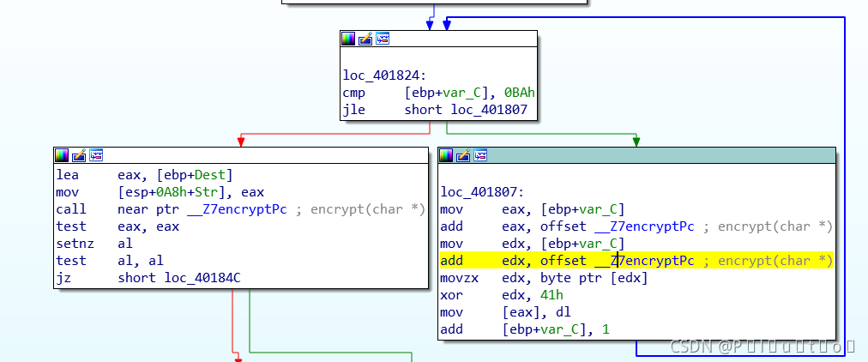Click the 41h constant in xor instruction
868x362 pixels.
[x=552, y=295]
